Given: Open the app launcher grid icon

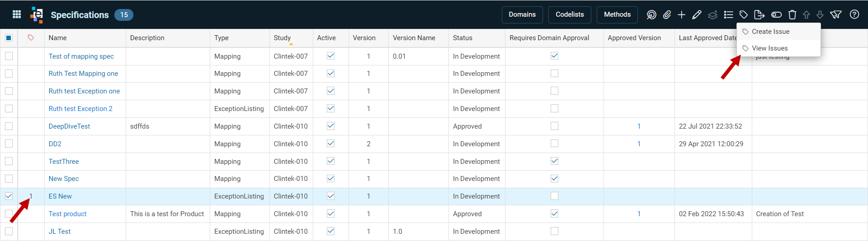Looking at the screenshot, I should coord(17,14).
